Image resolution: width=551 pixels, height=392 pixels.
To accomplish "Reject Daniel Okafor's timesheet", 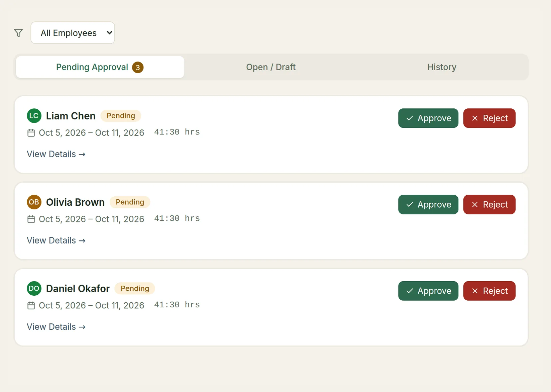I will 489,291.
